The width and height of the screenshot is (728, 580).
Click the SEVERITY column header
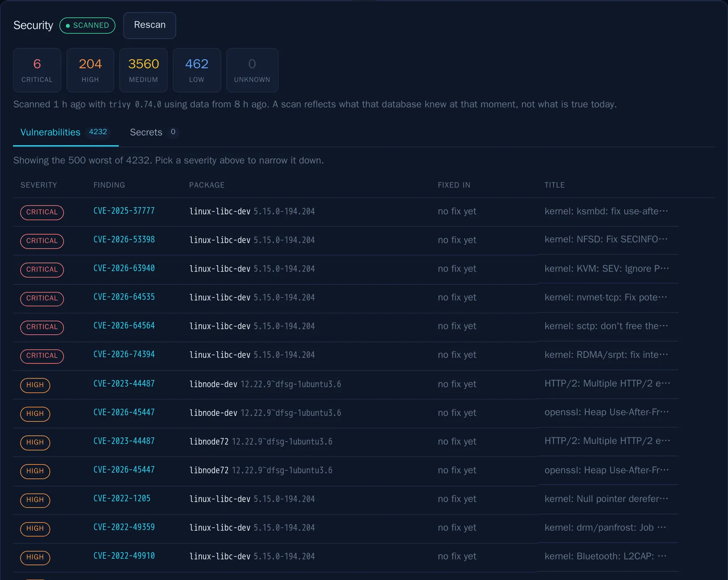(39, 185)
